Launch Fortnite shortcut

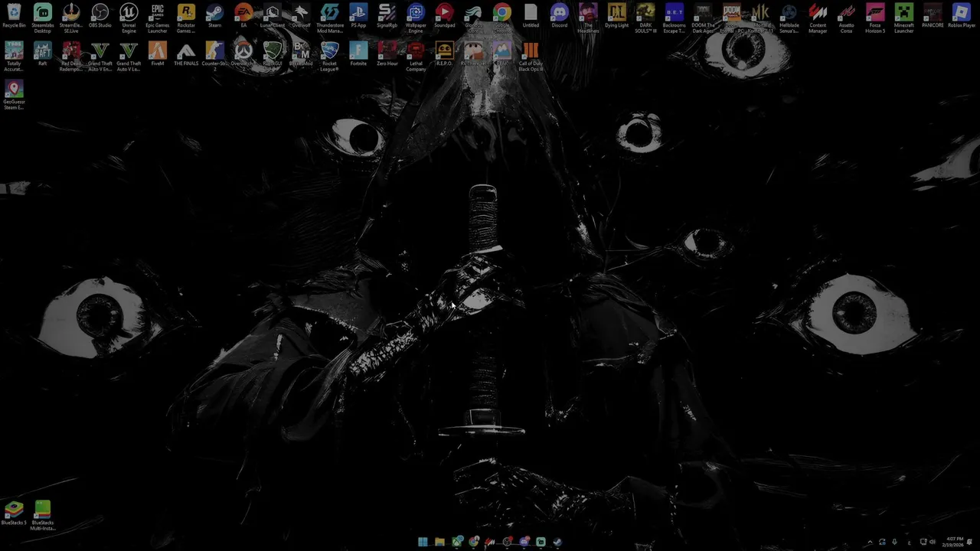[x=358, y=55]
